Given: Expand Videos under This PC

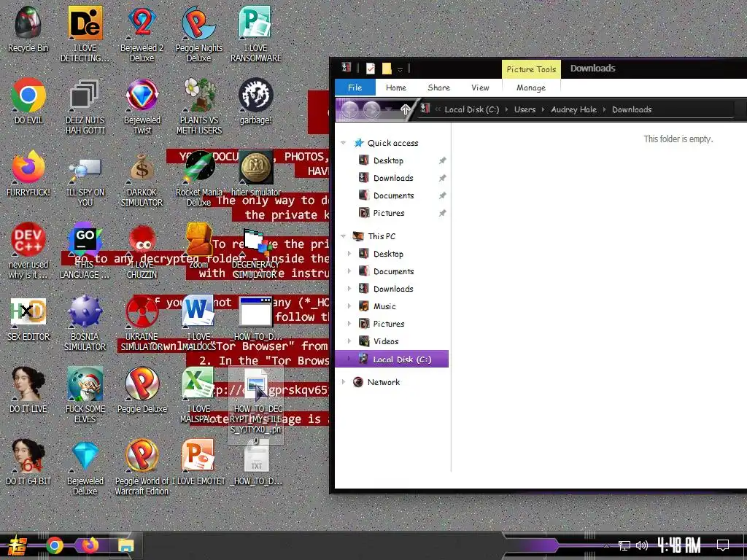Looking at the screenshot, I should click(349, 341).
